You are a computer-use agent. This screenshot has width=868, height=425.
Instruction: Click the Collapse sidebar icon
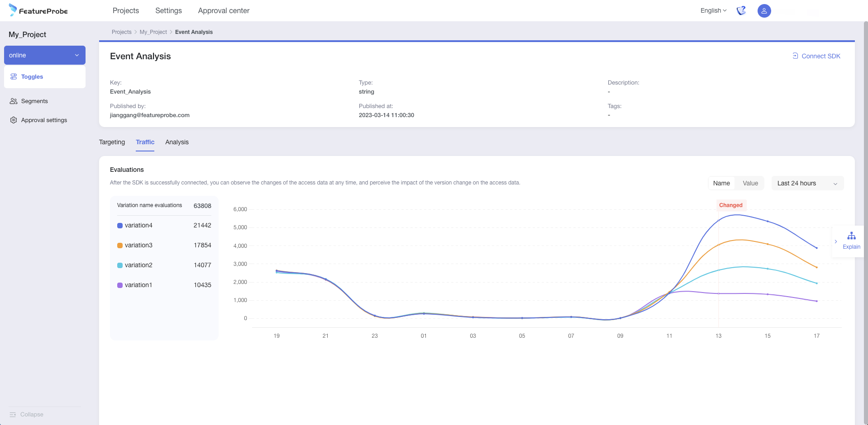click(13, 415)
